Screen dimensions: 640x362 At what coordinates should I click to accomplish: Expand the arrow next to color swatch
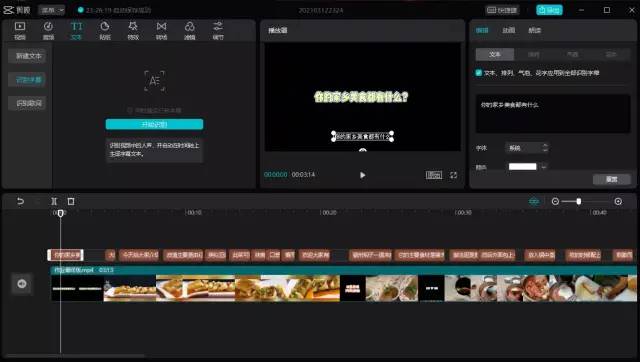pyautogui.click(x=544, y=167)
